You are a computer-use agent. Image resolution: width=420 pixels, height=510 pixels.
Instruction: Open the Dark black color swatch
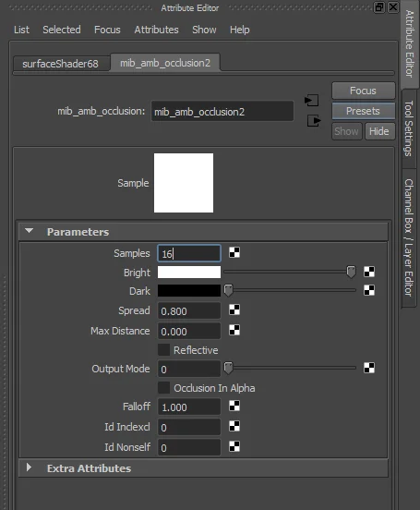[189, 290]
